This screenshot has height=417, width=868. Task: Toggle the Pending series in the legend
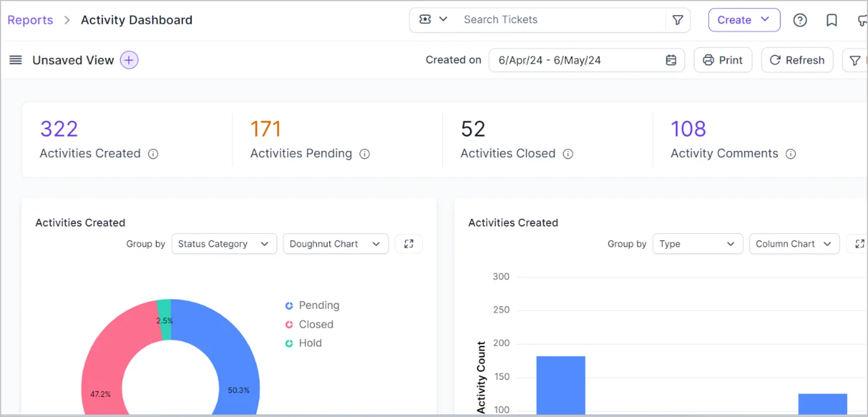tap(312, 305)
